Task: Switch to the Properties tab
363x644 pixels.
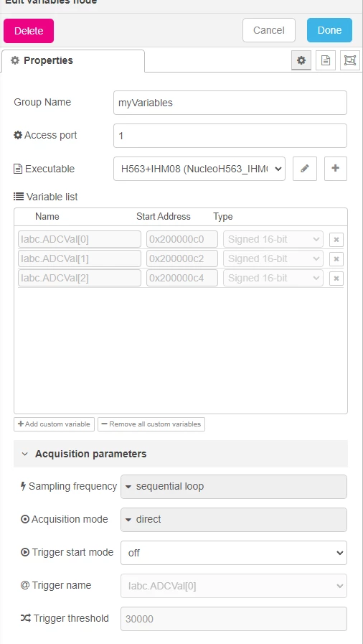Action: [73, 61]
